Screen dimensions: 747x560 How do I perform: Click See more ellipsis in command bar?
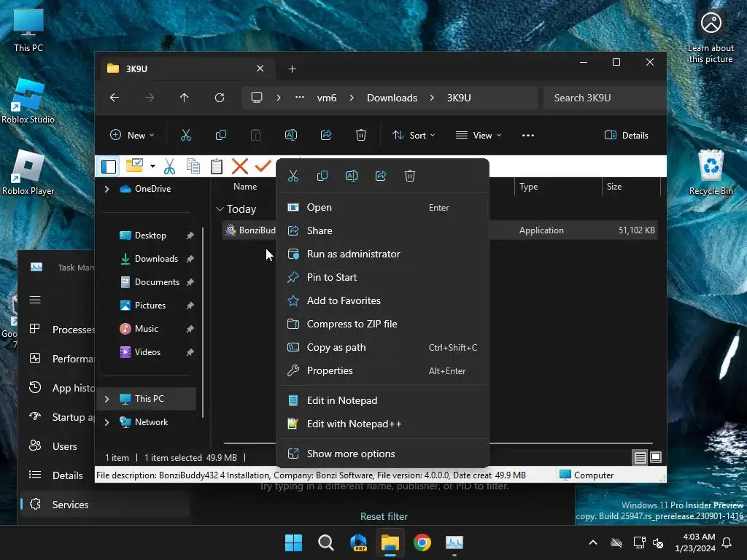(528, 135)
